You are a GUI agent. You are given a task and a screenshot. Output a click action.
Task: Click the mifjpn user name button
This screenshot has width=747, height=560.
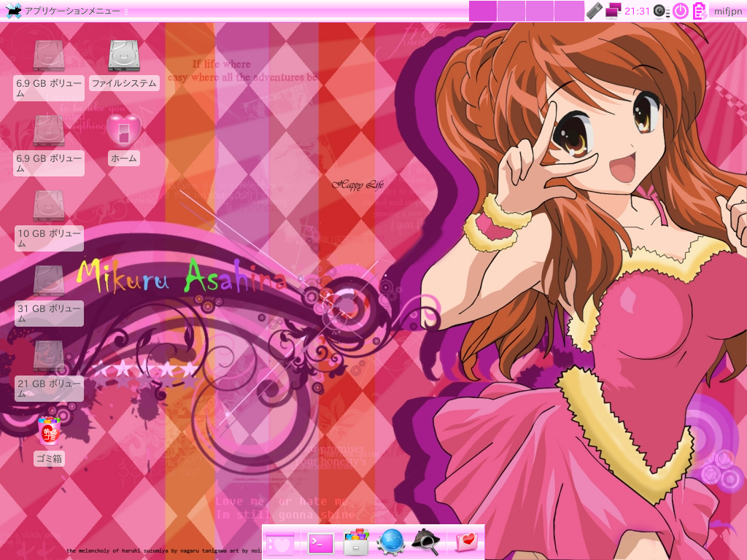tap(727, 11)
